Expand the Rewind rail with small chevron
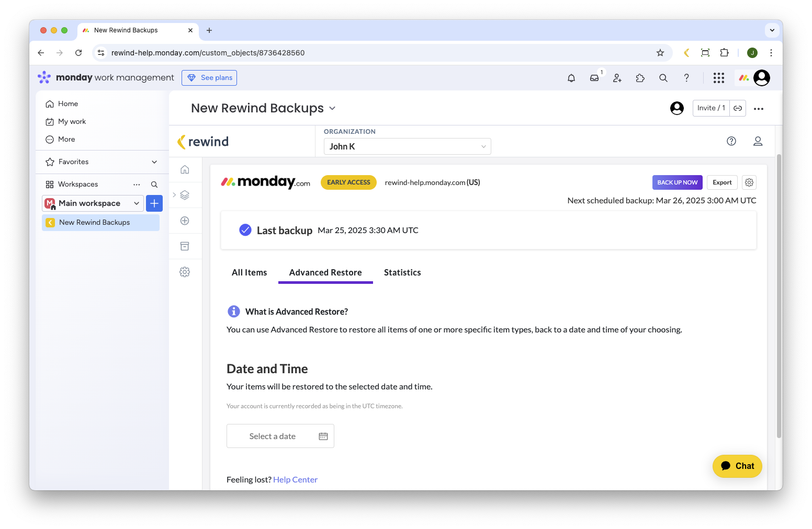The width and height of the screenshot is (812, 529). coord(174,195)
